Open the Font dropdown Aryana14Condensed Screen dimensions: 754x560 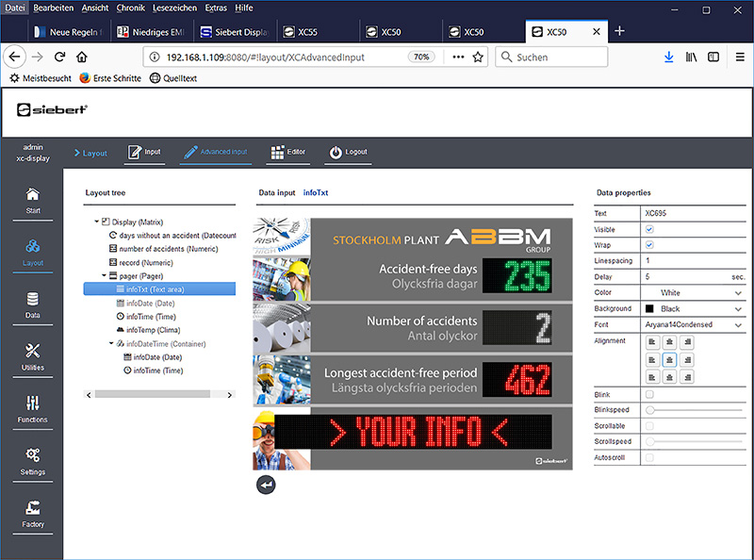click(x=693, y=324)
